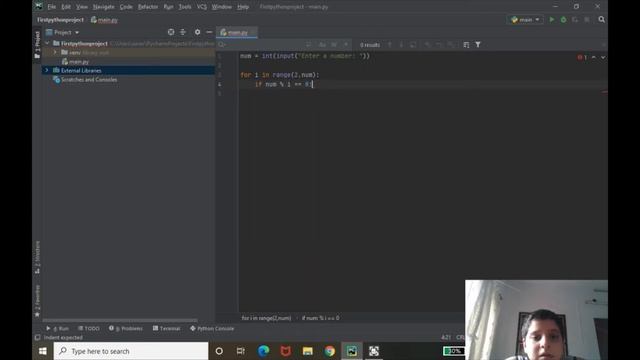Open Task View in taskbar
Viewport: 640px width, 360px height.
pyautogui.click(x=241, y=351)
